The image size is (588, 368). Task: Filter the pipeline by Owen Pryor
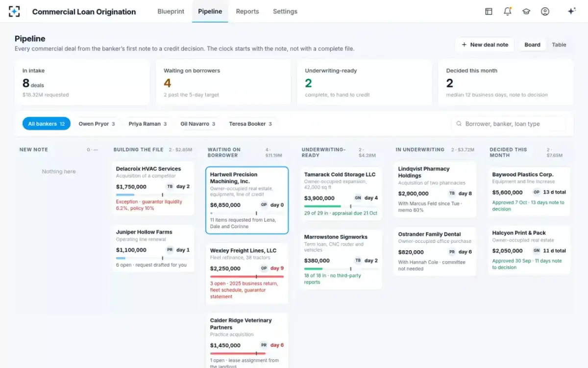[97, 124]
